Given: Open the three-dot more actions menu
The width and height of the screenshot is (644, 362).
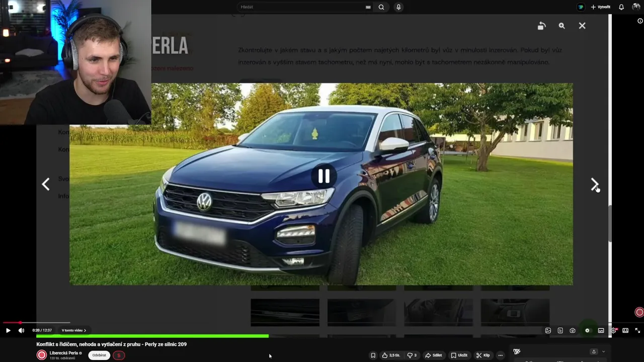Looking at the screenshot, I should [500, 355].
